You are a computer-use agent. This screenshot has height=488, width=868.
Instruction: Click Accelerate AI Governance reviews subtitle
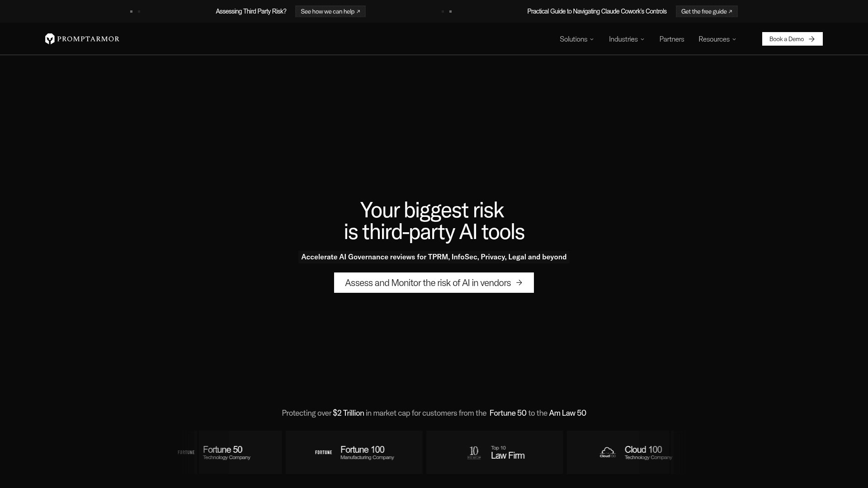coord(434,257)
